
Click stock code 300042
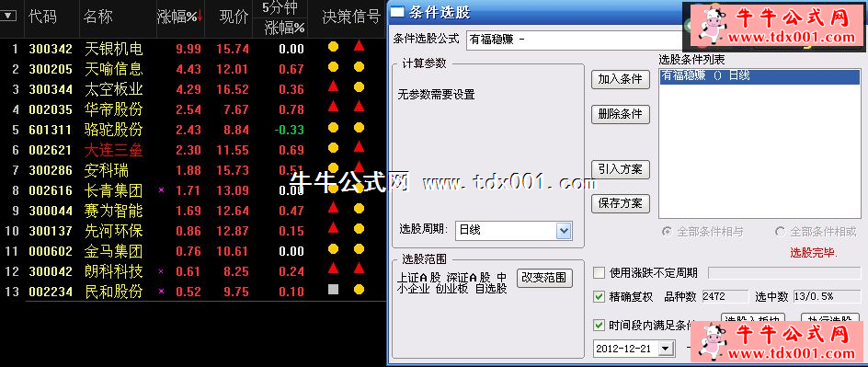[51, 271]
